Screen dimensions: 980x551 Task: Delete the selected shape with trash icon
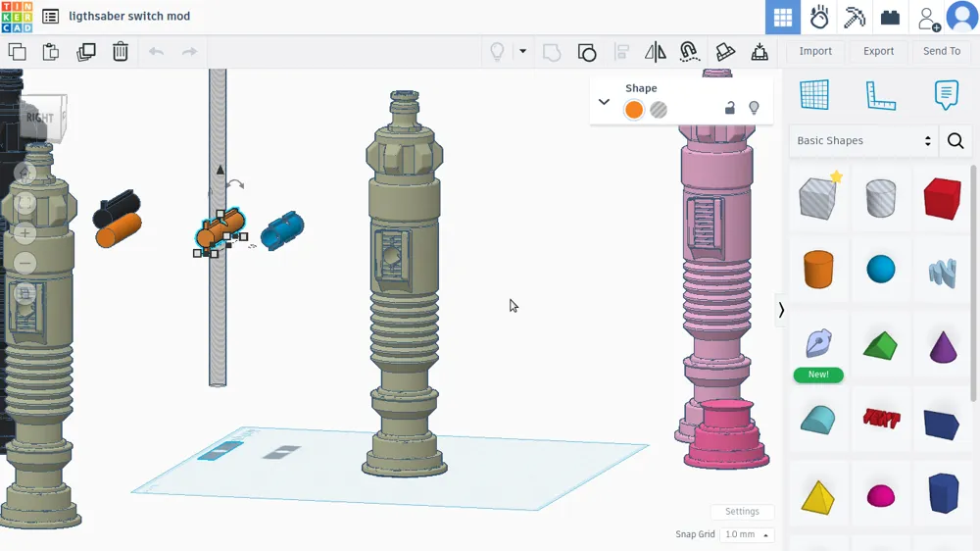click(x=120, y=52)
